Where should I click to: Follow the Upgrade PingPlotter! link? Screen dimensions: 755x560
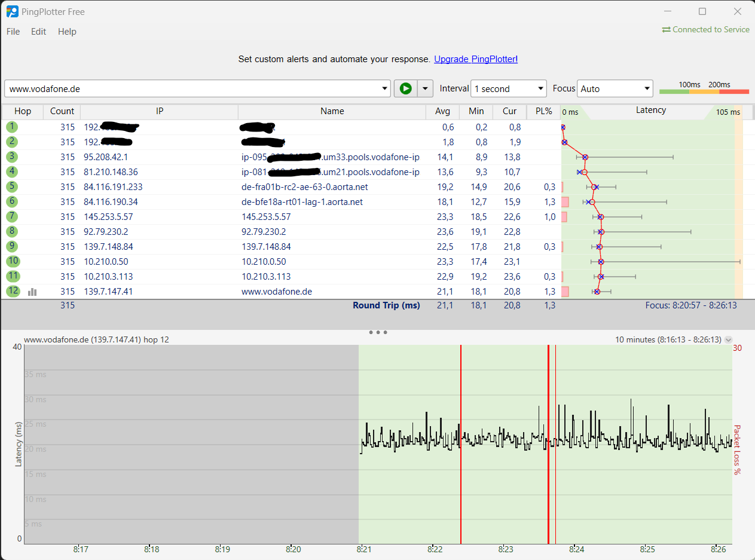click(476, 59)
